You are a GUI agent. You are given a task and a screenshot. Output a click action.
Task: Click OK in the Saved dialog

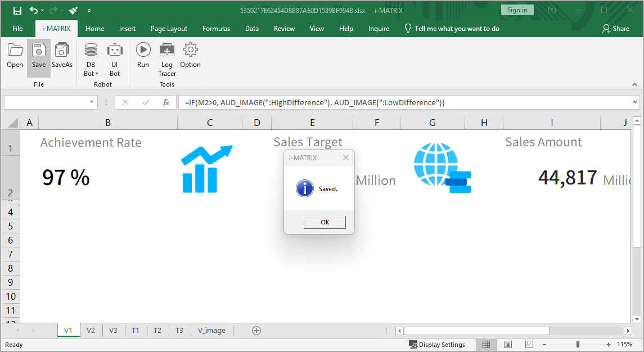click(x=325, y=222)
